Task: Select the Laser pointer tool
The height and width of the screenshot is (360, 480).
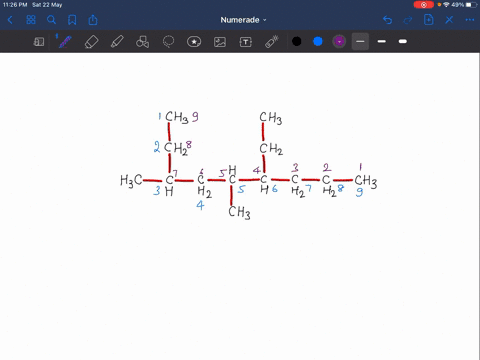Action: pyautogui.click(x=272, y=42)
